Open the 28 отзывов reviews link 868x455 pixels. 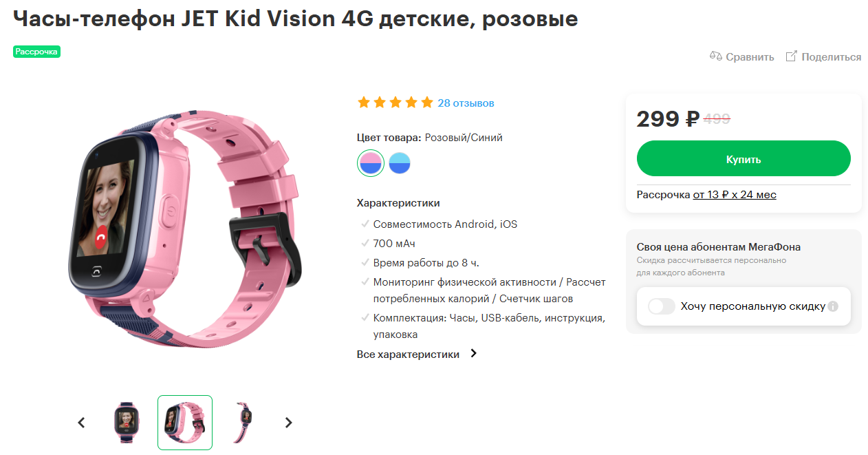pyautogui.click(x=466, y=103)
